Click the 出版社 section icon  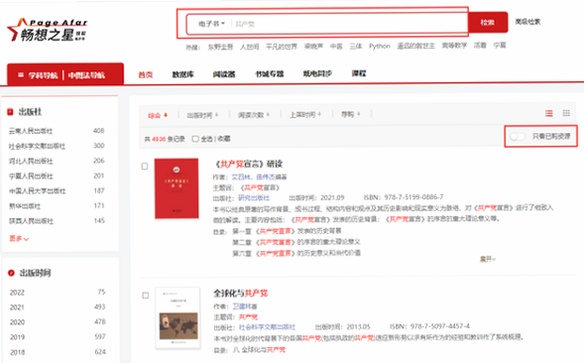[x=10, y=112]
